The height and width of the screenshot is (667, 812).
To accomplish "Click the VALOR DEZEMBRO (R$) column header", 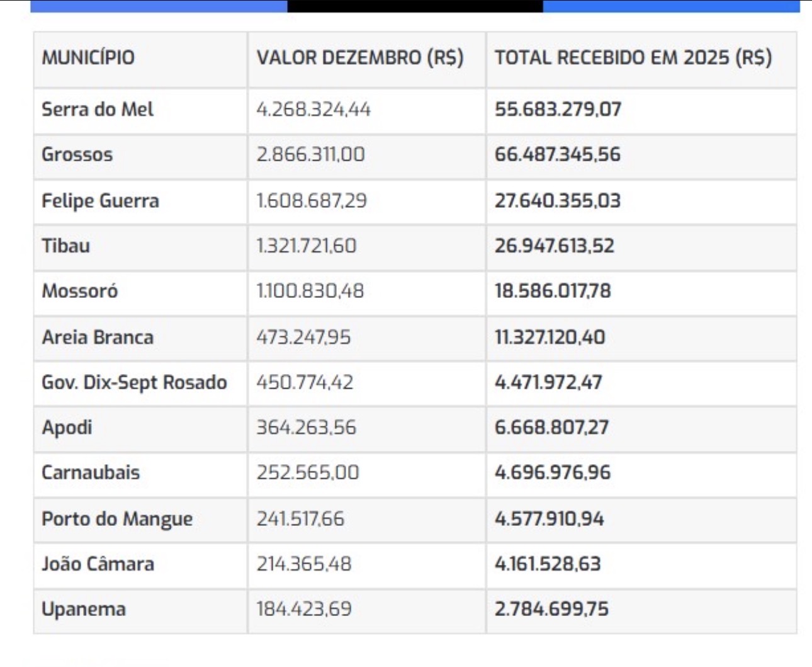I will pyautogui.click(x=359, y=57).
